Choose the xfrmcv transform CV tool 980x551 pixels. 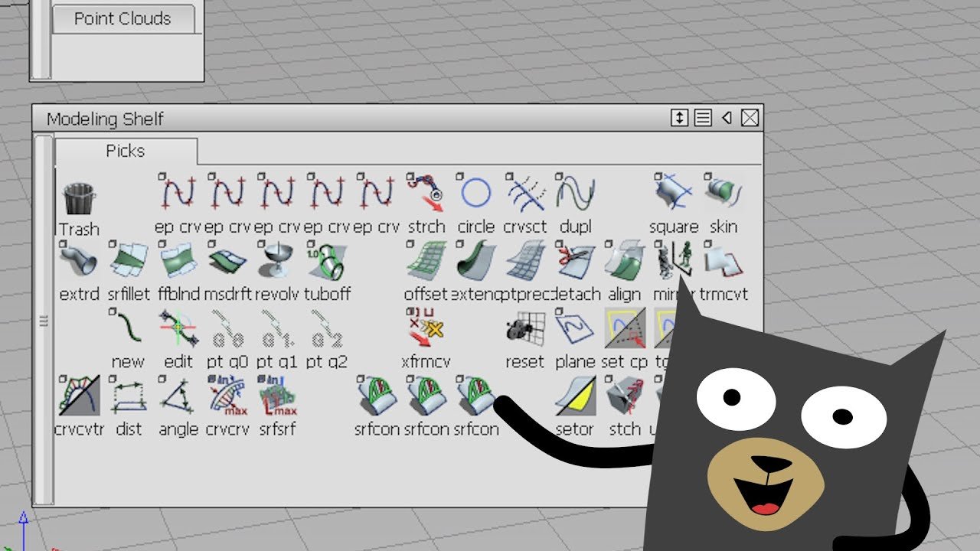pyautogui.click(x=426, y=328)
